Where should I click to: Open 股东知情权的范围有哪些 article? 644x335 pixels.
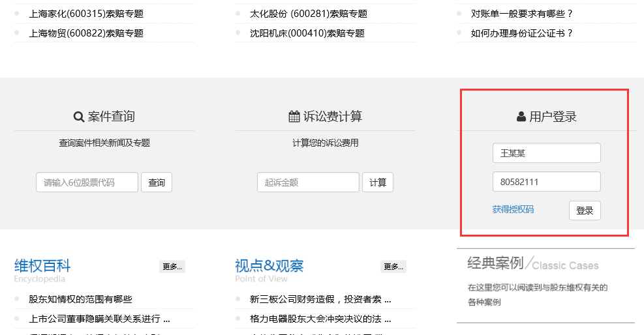click(80, 299)
